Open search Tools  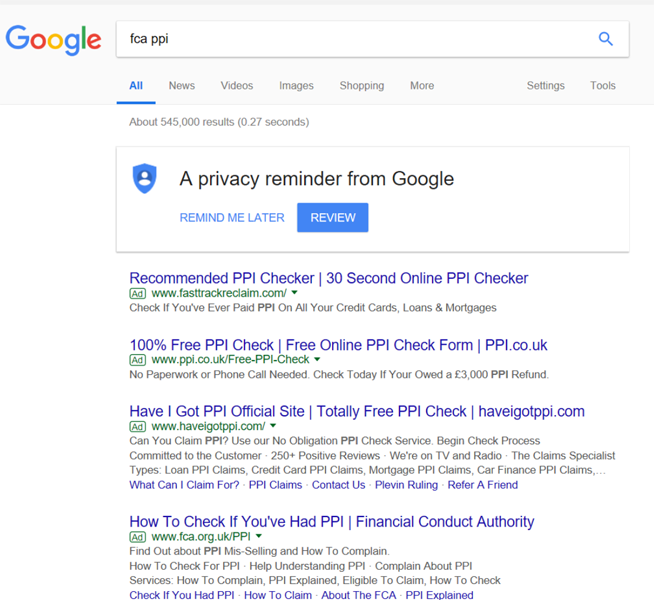tap(603, 86)
